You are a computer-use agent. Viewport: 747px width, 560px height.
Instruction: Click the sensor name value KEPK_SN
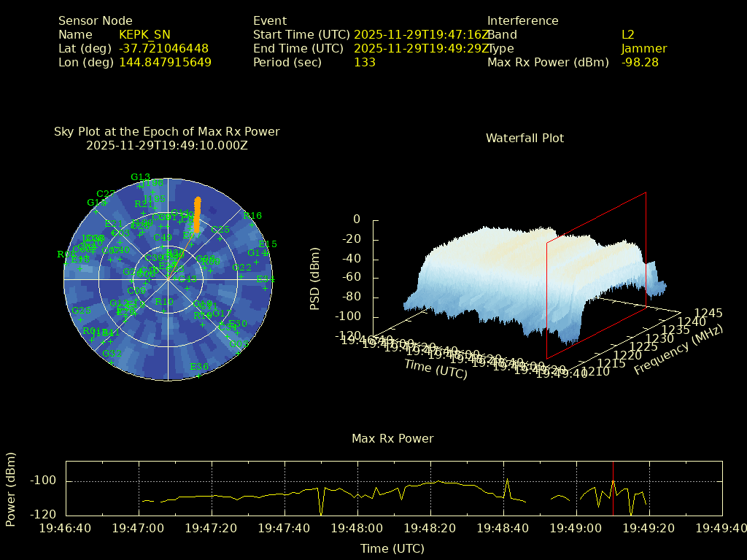(144, 34)
